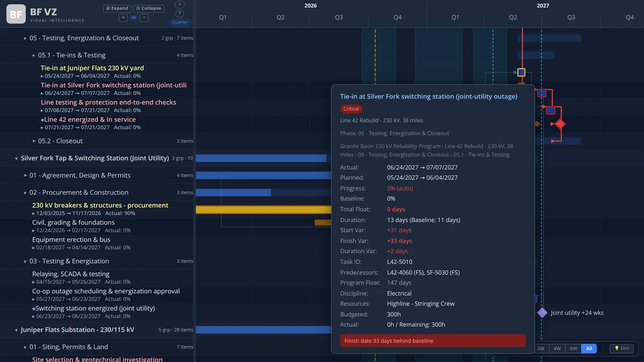This screenshot has height=362, width=644.
Task: Select the yellow-outlined Juniper Flats tie-in task box
Action: tap(521, 72)
